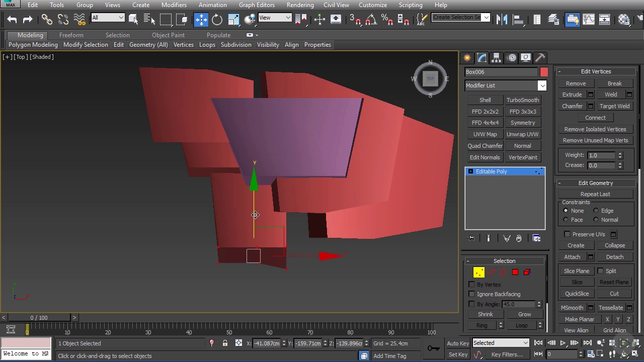Image resolution: width=644 pixels, height=362 pixels.
Task: Choose the Edge constraint radio button
Action: (596, 211)
